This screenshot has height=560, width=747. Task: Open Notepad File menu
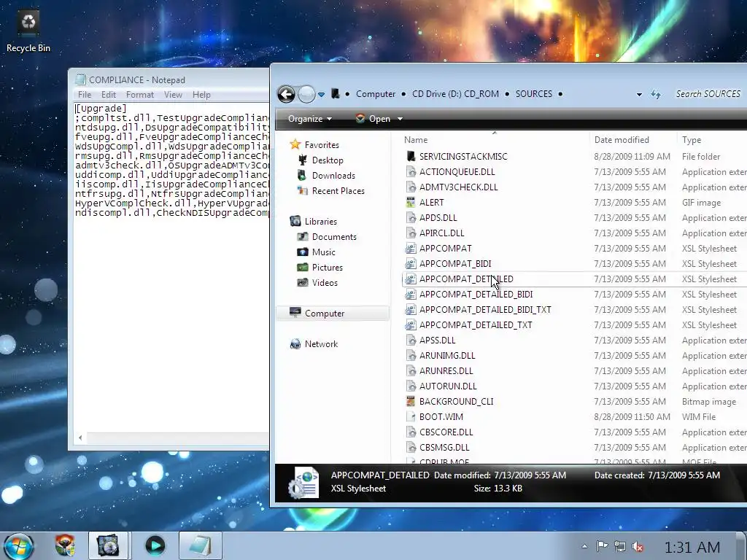click(x=85, y=94)
